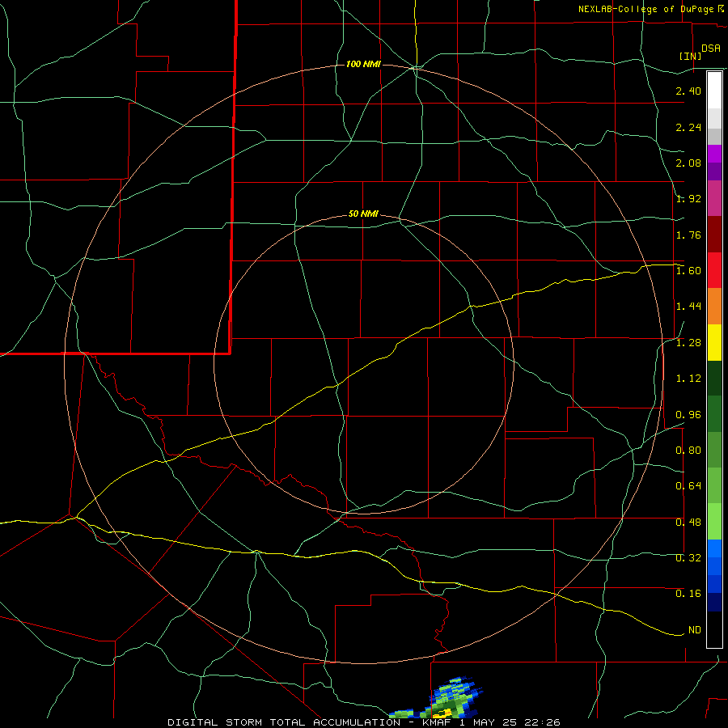This screenshot has width=728, height=728.
Task: Click the ND legend label
Action: pyautogui.click(x=695, y=630)
